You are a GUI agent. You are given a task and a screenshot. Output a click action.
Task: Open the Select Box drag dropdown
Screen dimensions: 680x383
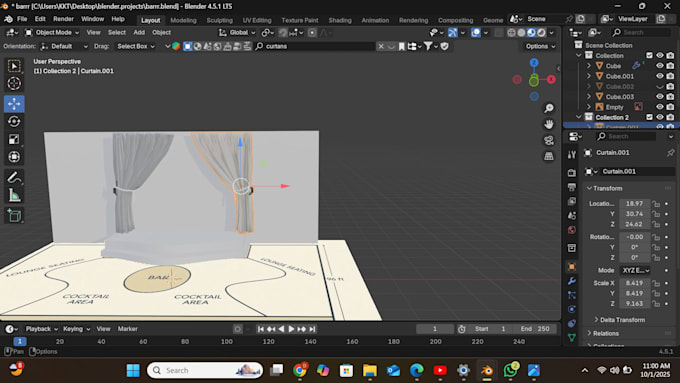136,46
